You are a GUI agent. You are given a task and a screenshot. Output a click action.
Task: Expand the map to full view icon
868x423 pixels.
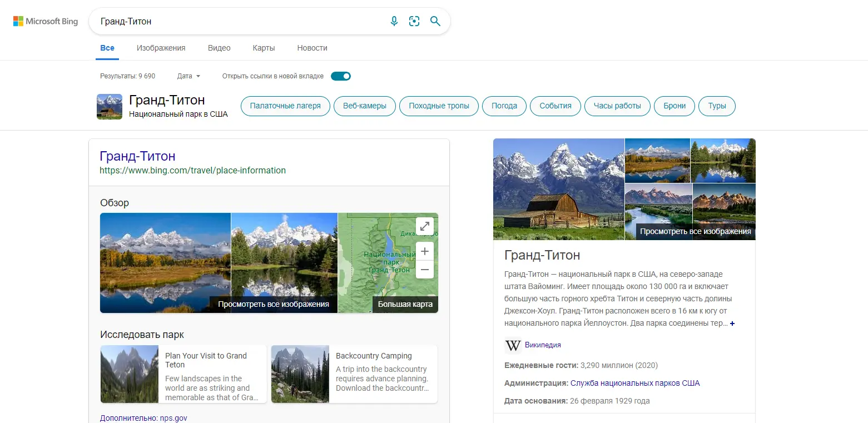click(x=425, y=226)
